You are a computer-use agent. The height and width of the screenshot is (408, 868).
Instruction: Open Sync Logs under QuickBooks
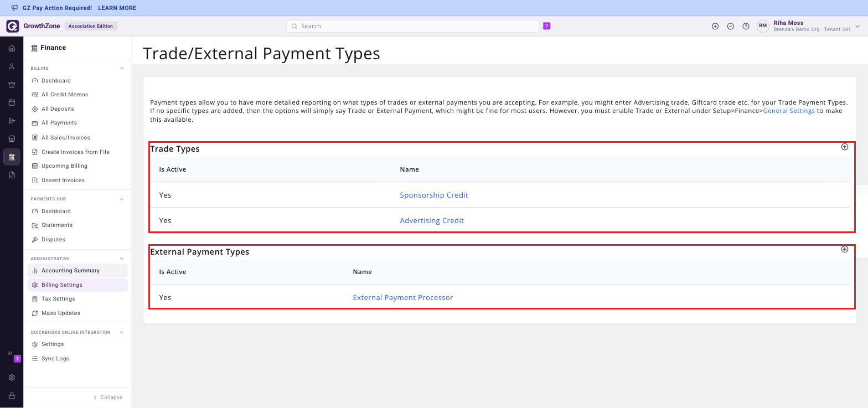tap(55, 359)
